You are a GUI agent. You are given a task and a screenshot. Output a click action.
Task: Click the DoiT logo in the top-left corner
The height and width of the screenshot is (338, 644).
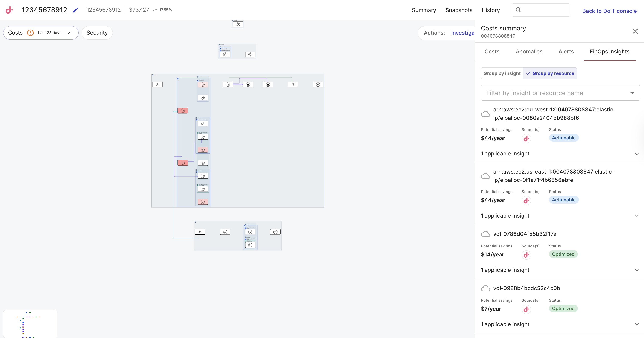click(9, 10)
